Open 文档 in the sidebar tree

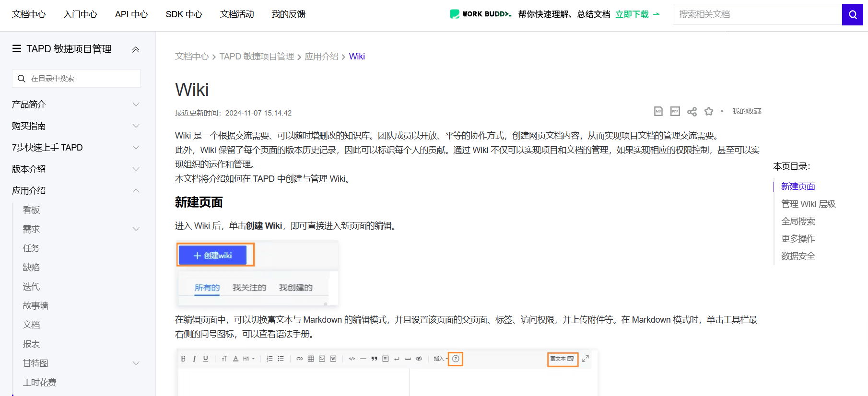point(31,325)
